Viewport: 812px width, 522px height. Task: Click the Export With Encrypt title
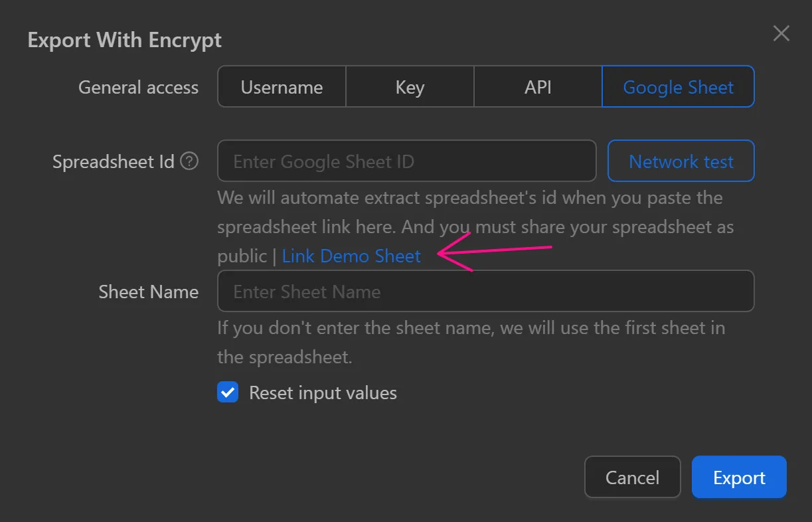tap(124, 40)
